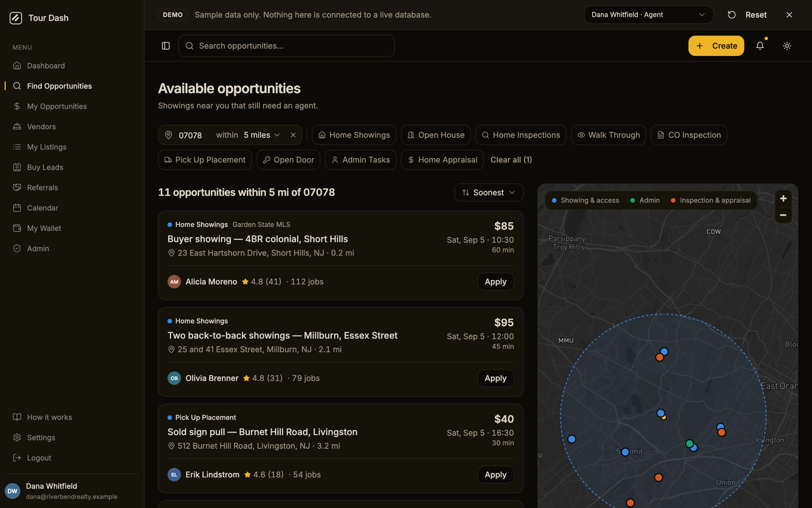Click the 07078 zip code field
The image size is (812, 508).
tap(190, 135)
